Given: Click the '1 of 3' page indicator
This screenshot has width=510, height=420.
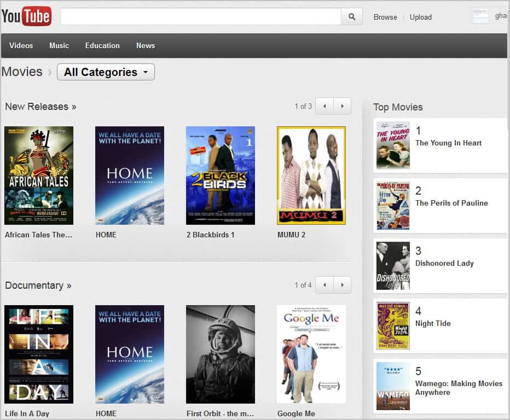Looking at the screenshot, I should click(303, 106).
